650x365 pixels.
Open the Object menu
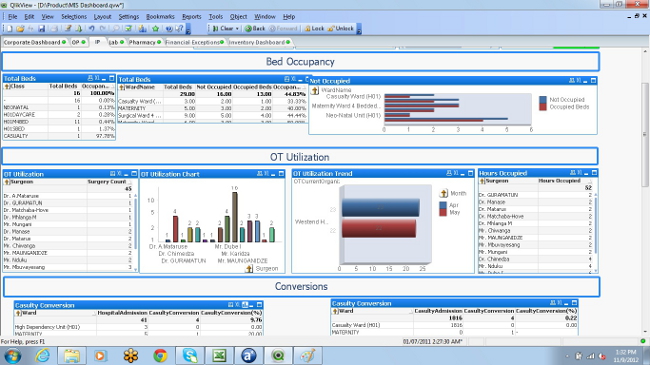238,17
